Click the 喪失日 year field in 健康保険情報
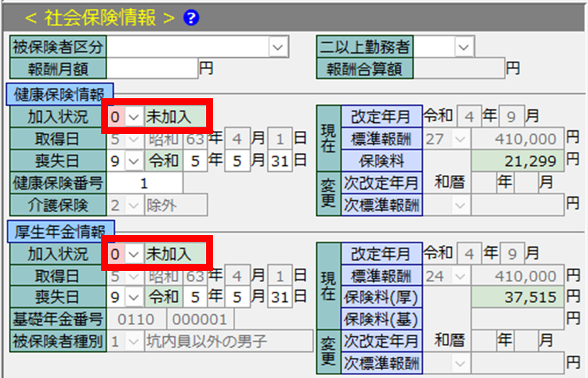The width and height of the screenshot is (588, 378). pos(196,160)
